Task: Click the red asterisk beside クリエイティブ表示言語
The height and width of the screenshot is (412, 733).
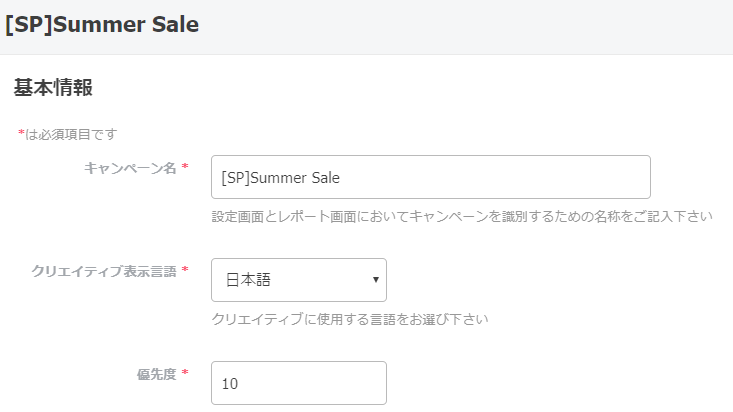Action: (185, 271)
